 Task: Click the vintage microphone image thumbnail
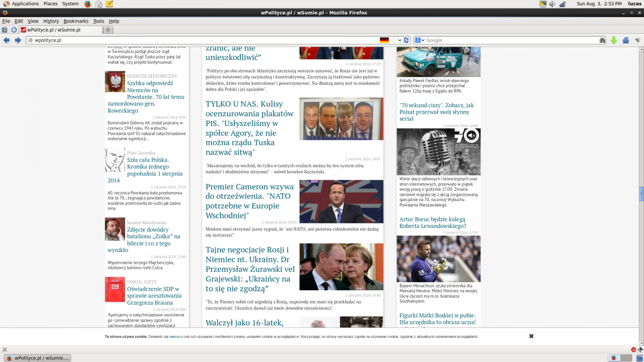[438, 152]
